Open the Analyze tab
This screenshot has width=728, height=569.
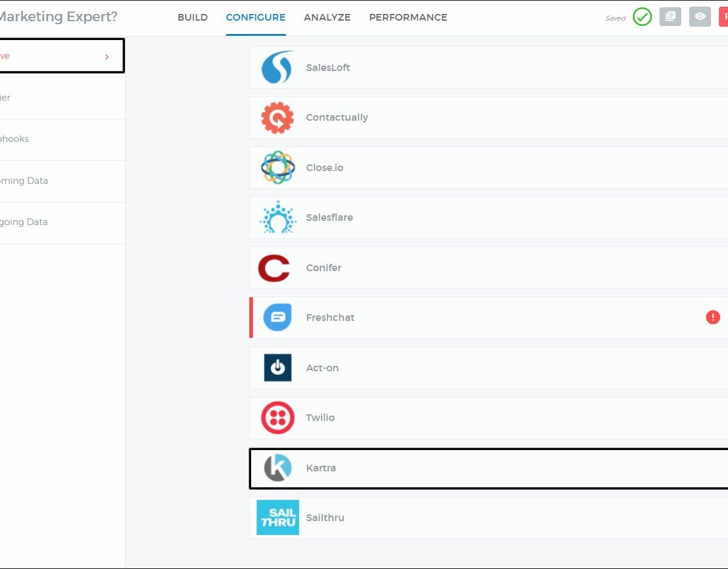coord(327,18)
